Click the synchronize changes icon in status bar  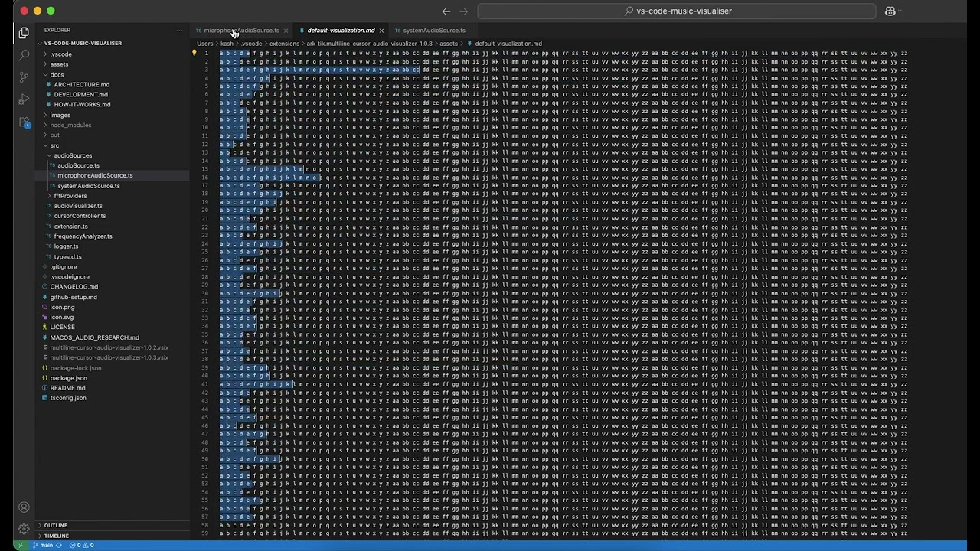(59, 546)
